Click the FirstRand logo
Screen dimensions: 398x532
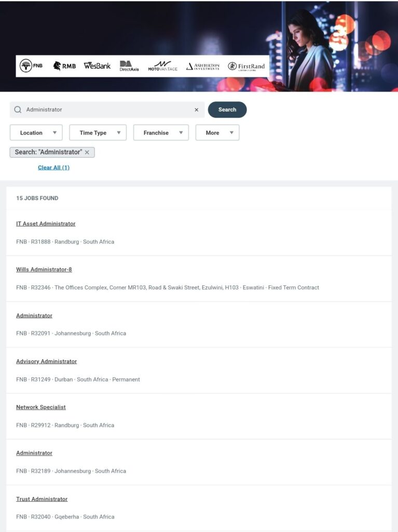pyautogui.click(x=246, y=66)
